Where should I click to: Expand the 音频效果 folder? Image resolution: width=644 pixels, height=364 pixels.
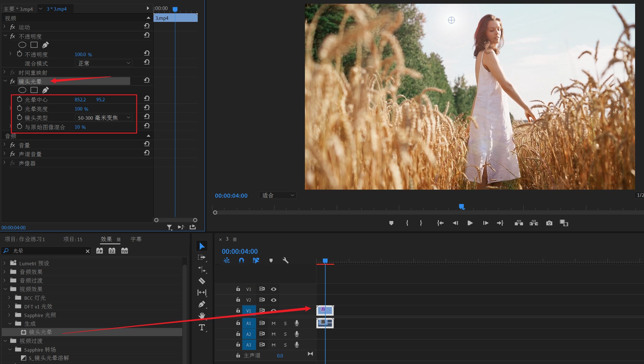click(x=5, y=272)
